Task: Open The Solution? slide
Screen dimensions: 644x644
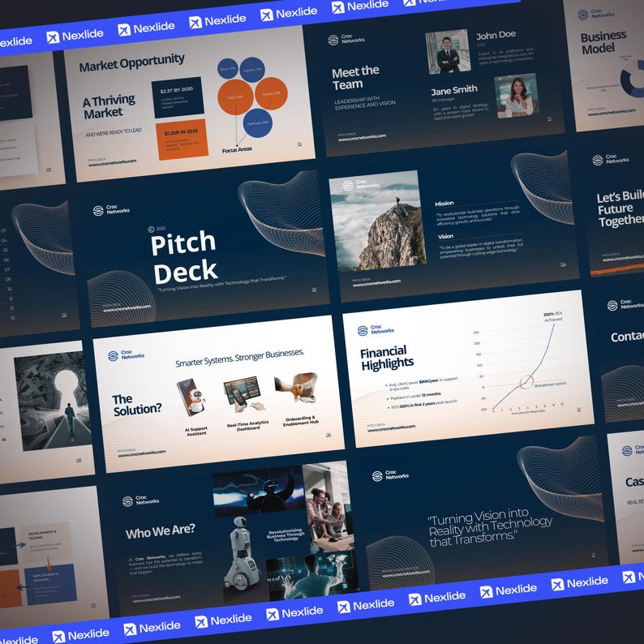Action: point(218,394)
